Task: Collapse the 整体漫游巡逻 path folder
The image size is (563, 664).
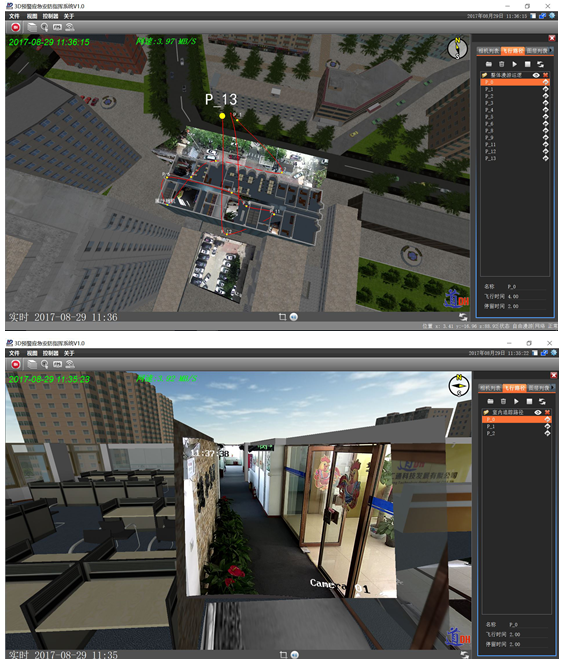Action: [484, 75]
